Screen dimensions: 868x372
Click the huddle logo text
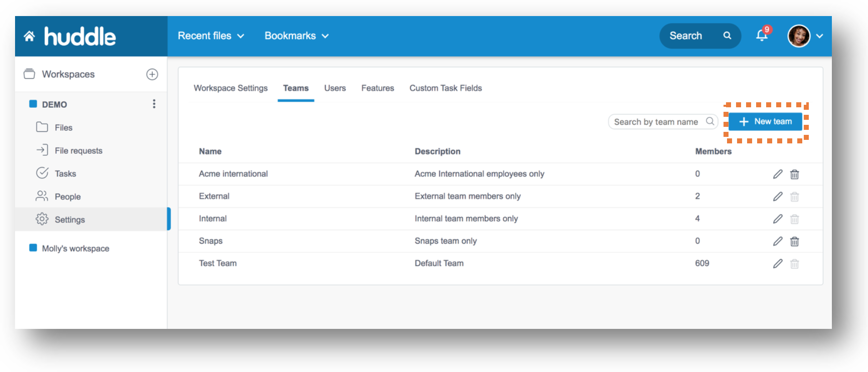point(80,37)
